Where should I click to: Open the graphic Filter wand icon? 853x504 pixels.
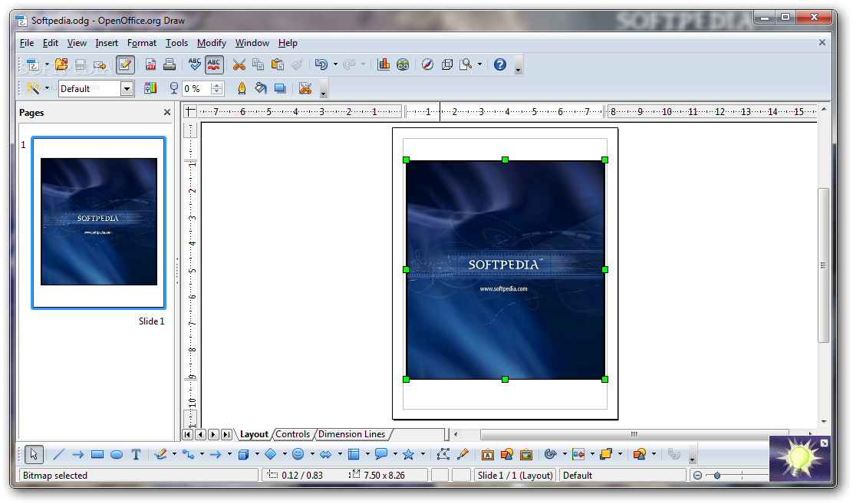[33, 88]
